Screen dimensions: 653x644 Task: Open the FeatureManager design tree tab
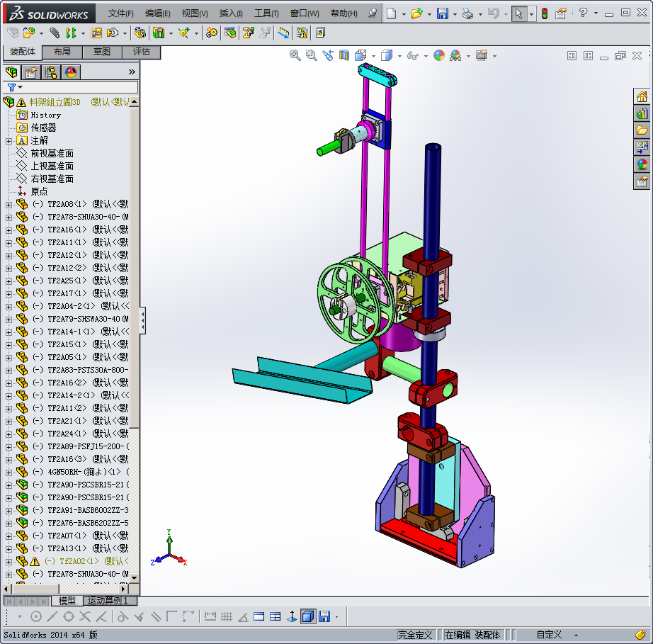tap(11, 72)
